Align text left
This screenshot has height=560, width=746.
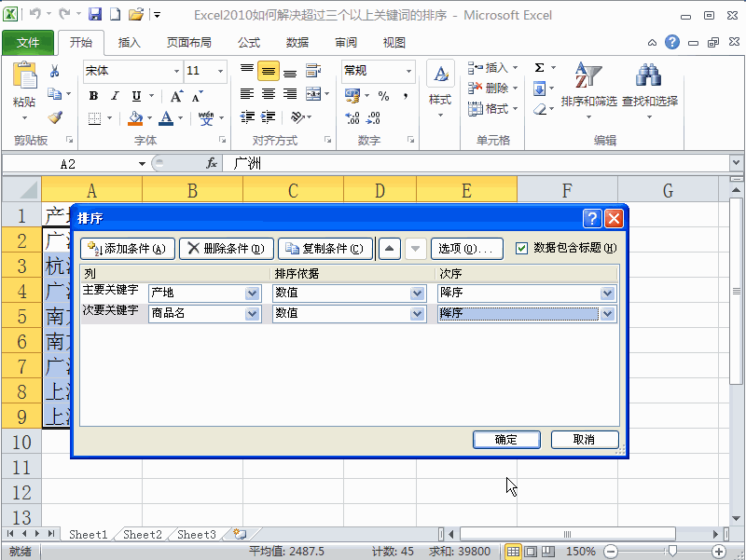tap(246, 94)
